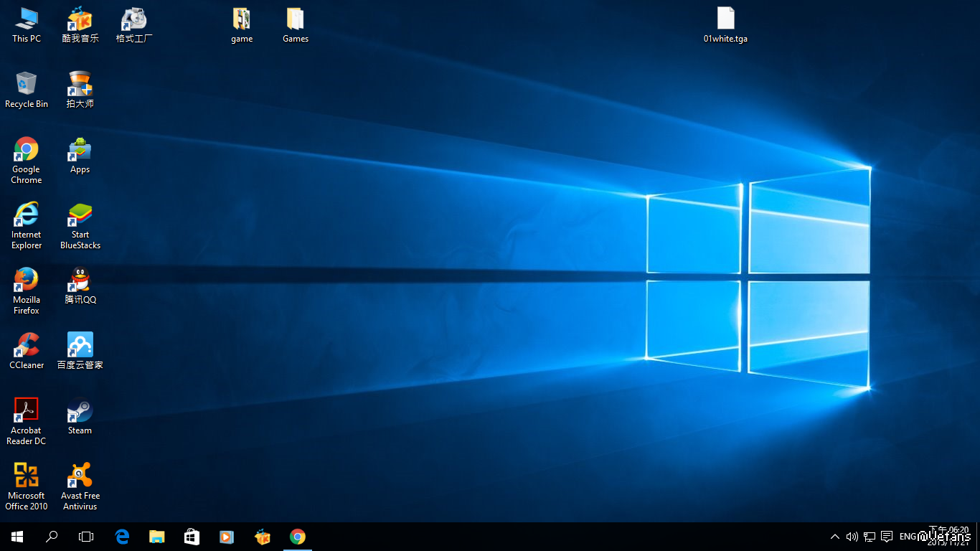Screen dimensions: 980x551
Task: Open taskbar search with magnifier icon
Action: tap(52, 537)
